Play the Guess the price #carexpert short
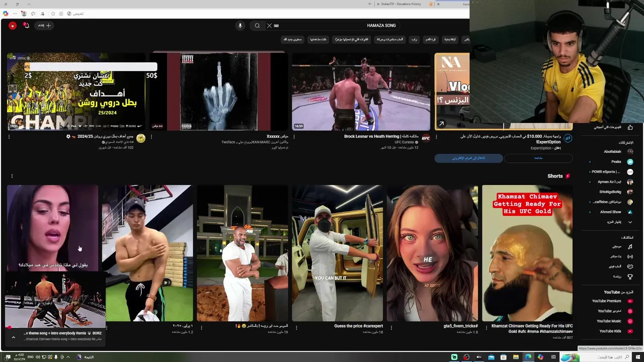The image size is (644, 362). [337, 253]
